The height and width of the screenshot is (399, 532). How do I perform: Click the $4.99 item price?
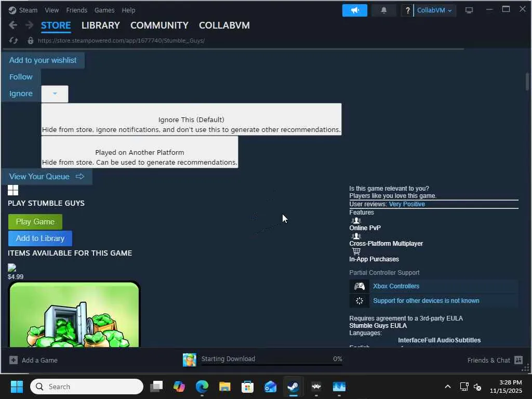point(16,276)
